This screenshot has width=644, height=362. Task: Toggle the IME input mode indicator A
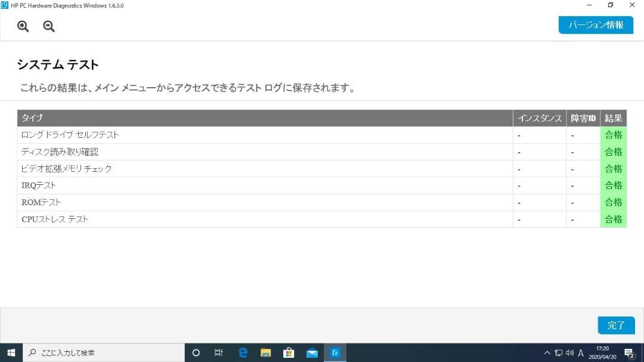pos(580,352)
